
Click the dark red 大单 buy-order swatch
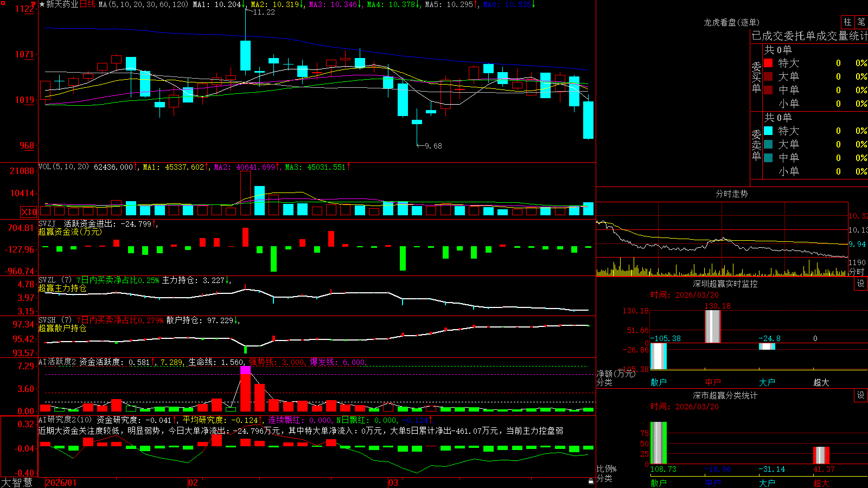[x=768, y=76]
